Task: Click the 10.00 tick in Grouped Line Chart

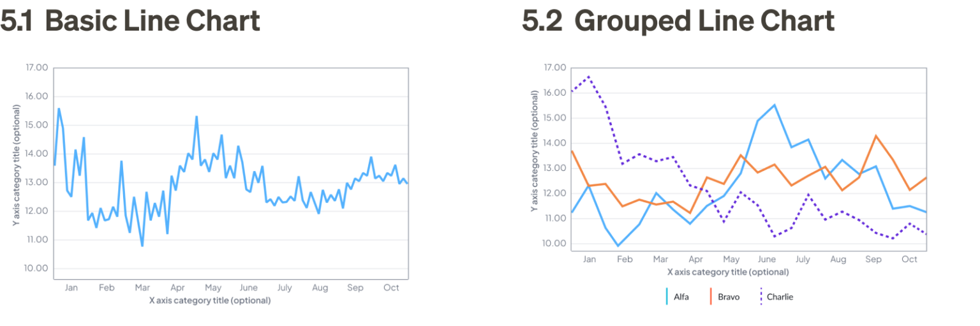Action: click(x=555, y=244)
